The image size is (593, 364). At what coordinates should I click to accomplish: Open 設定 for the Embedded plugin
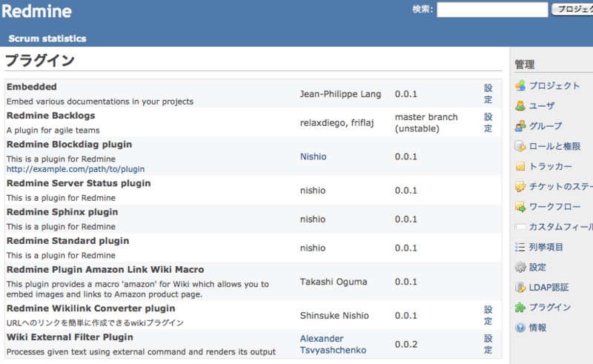[488, 93]
